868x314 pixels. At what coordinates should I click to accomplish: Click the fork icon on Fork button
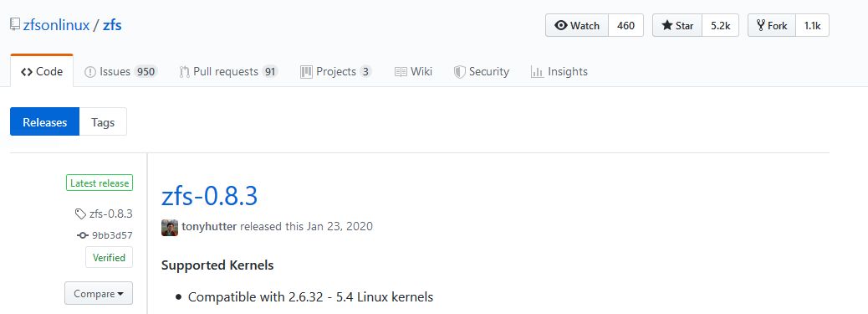[761, 25]
